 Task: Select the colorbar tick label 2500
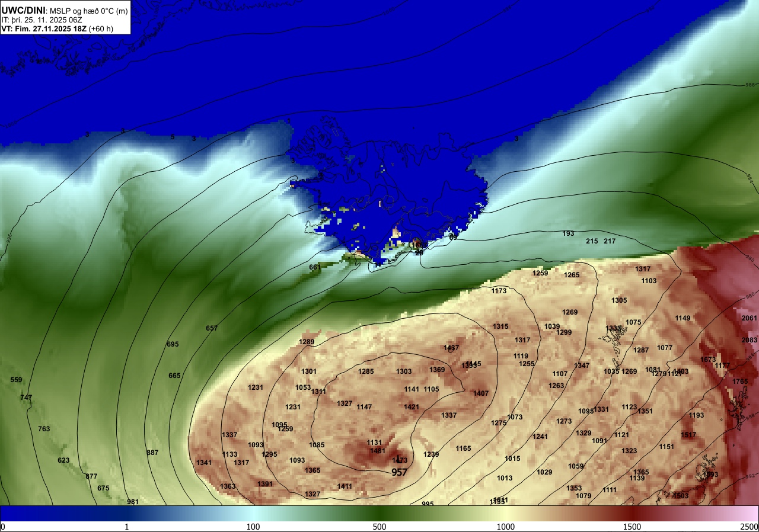click(750, 527)
